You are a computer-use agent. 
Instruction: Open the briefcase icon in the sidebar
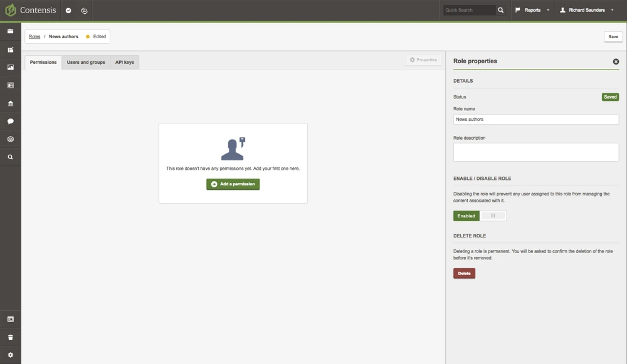(x=10, y=31)
